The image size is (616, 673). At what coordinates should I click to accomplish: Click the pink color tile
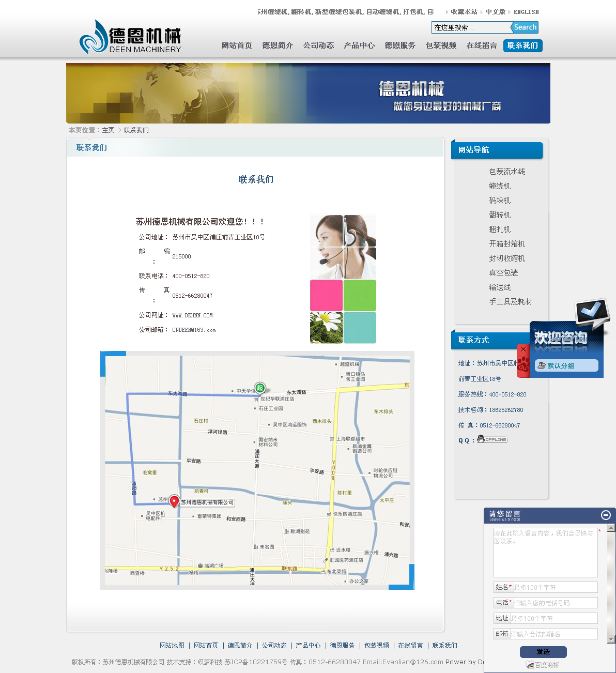[326, 295]
